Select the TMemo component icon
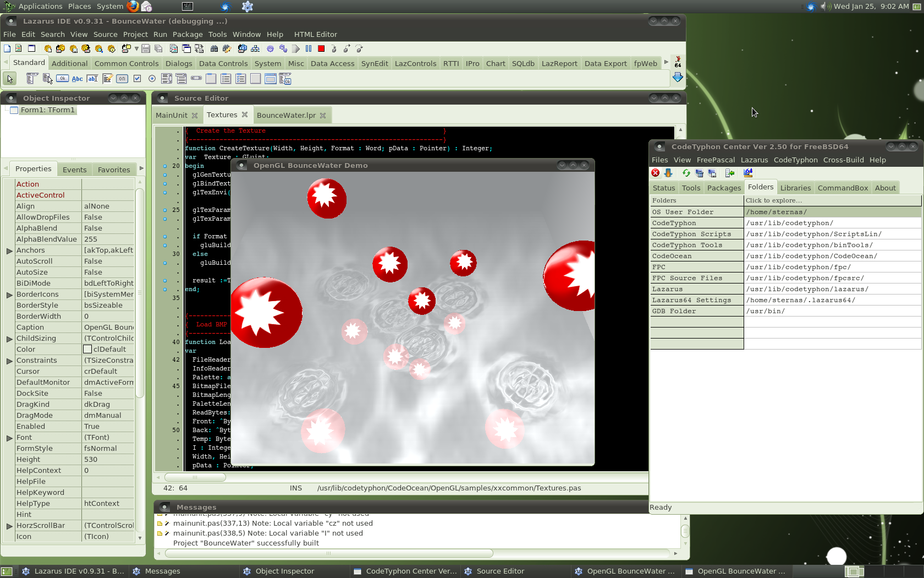This screenshot has height=578, width=924. pyautogui.click(x=107, y=79)
